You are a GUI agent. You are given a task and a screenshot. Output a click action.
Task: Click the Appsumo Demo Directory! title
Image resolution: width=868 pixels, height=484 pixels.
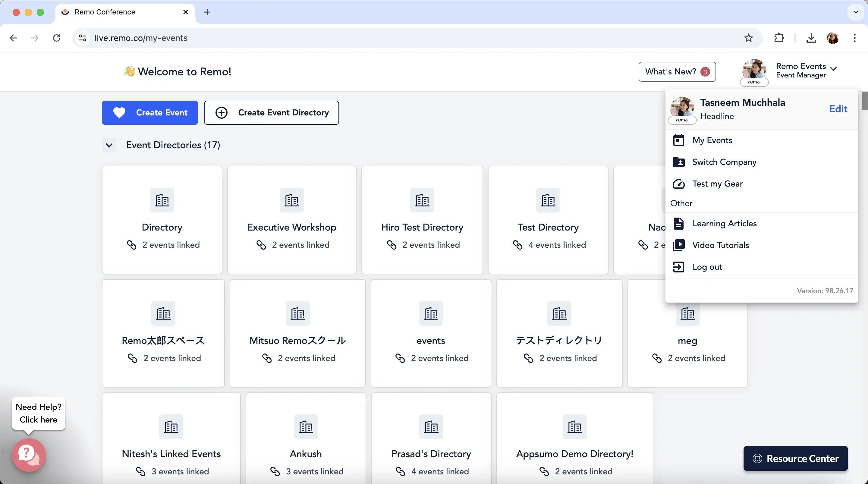click(x=575, y=454)
